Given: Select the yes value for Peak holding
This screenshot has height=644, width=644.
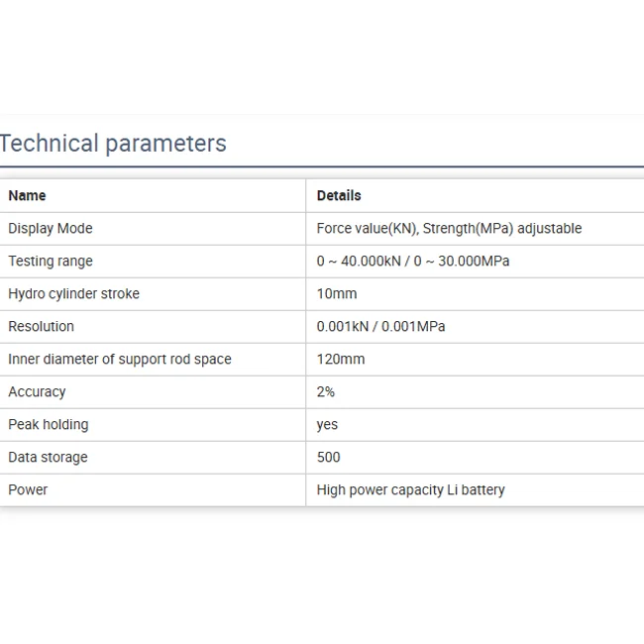Looking at the screenshot, I should point(327,424).
